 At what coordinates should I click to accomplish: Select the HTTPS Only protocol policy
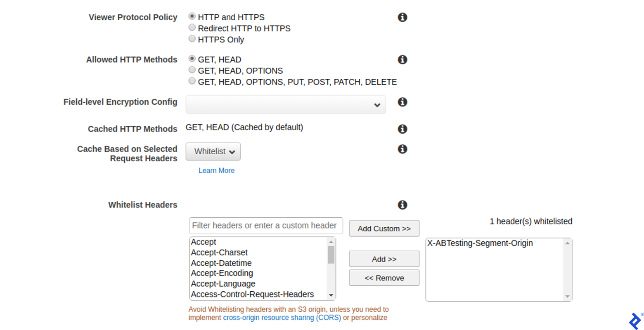192,38
